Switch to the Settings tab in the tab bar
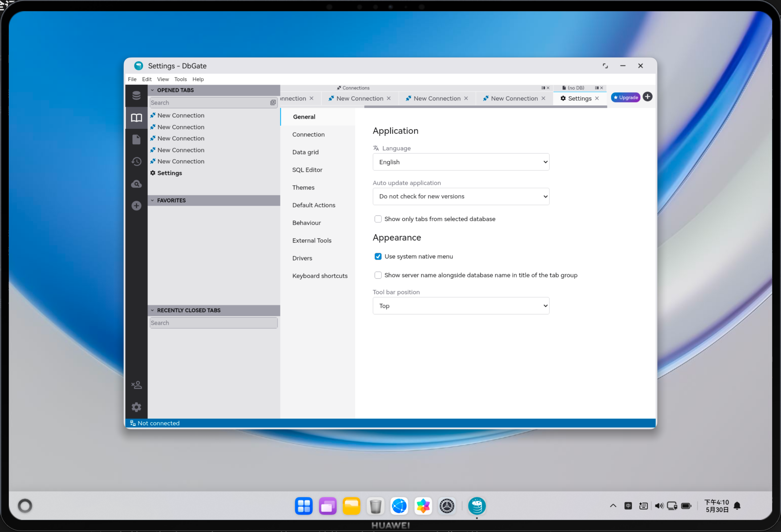 tap(579, 98)
